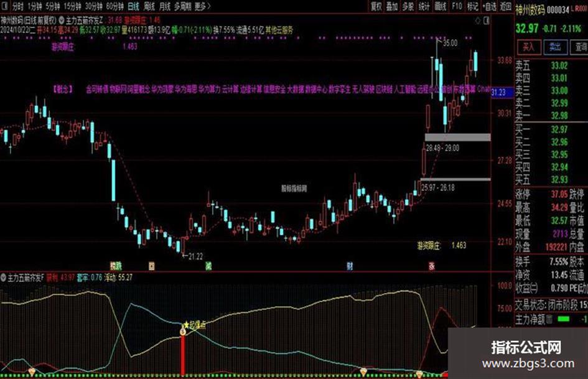The image size is (588, 379).
Task: Click the 主力净额 green bar indicator
Action: pyautogui.click(x=564, y=319)
